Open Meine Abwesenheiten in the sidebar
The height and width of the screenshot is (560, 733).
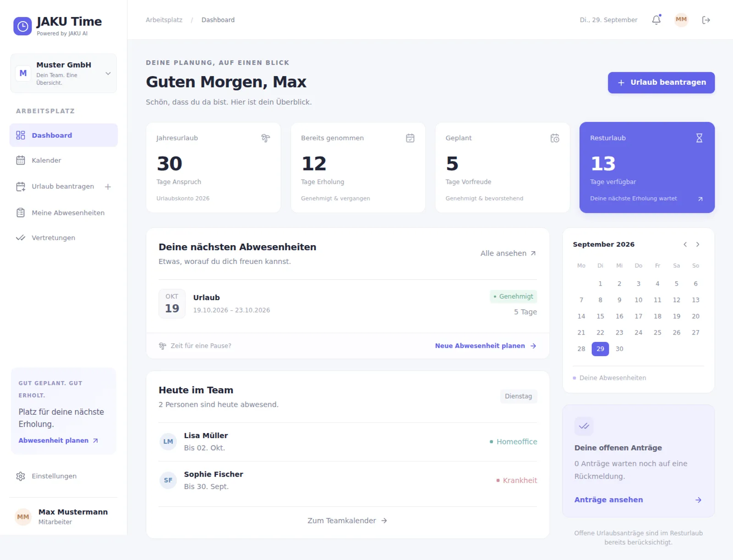point(64,213)
